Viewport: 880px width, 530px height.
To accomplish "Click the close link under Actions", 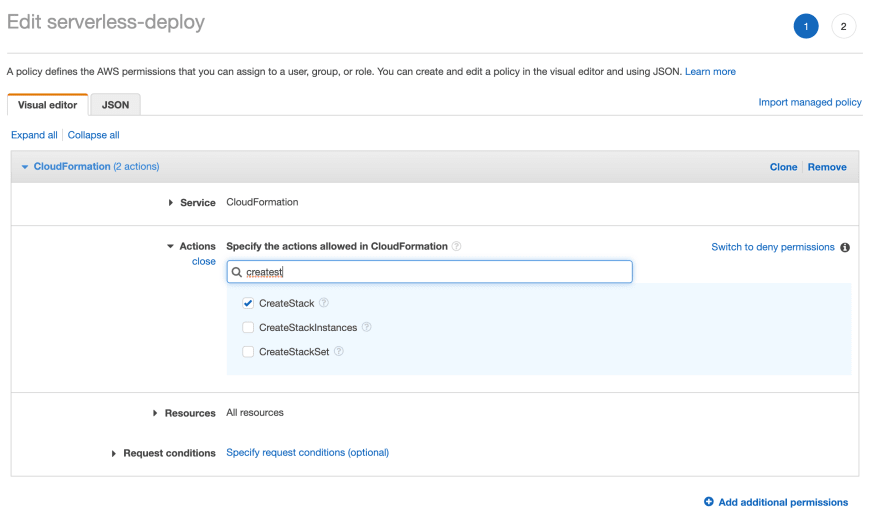I will (204, 261).
